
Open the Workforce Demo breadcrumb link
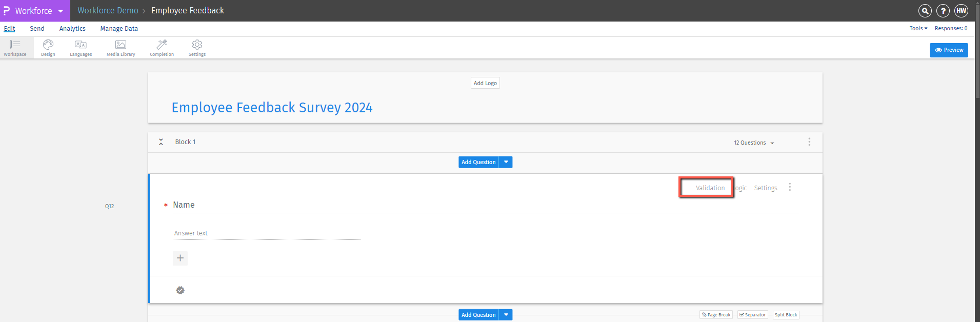(108, 11)
